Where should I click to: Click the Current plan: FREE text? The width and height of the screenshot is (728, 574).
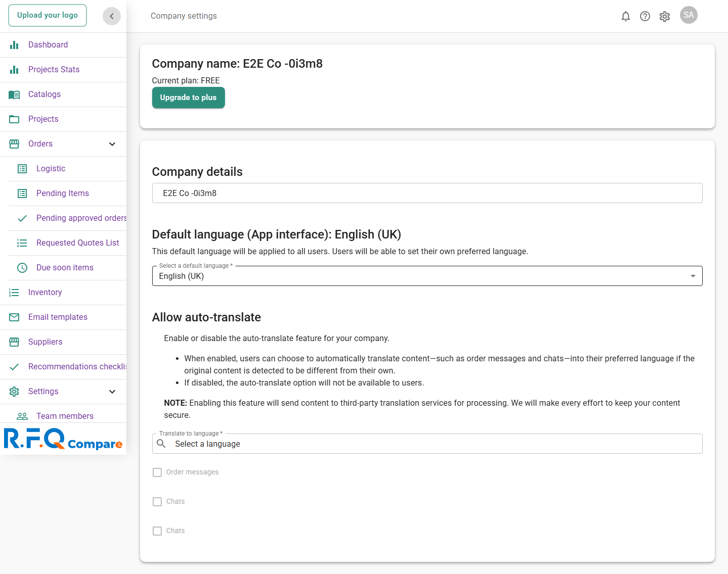(186, 81)
